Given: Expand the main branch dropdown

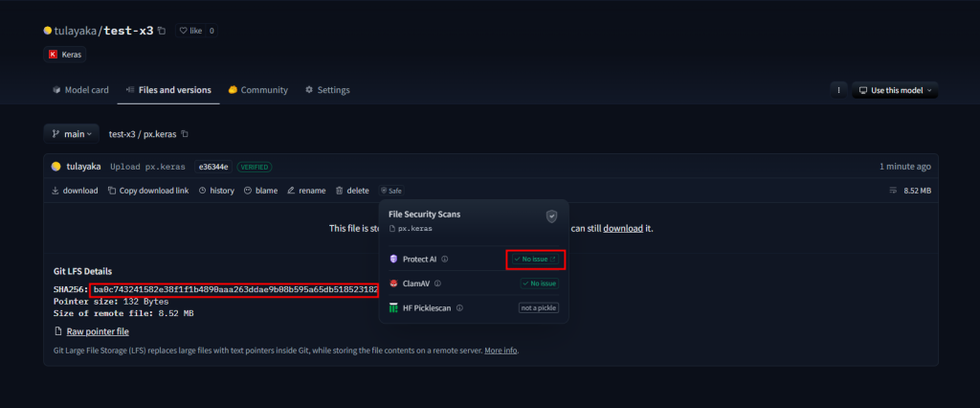Looking at the screenshot, I should coord(72,133).
